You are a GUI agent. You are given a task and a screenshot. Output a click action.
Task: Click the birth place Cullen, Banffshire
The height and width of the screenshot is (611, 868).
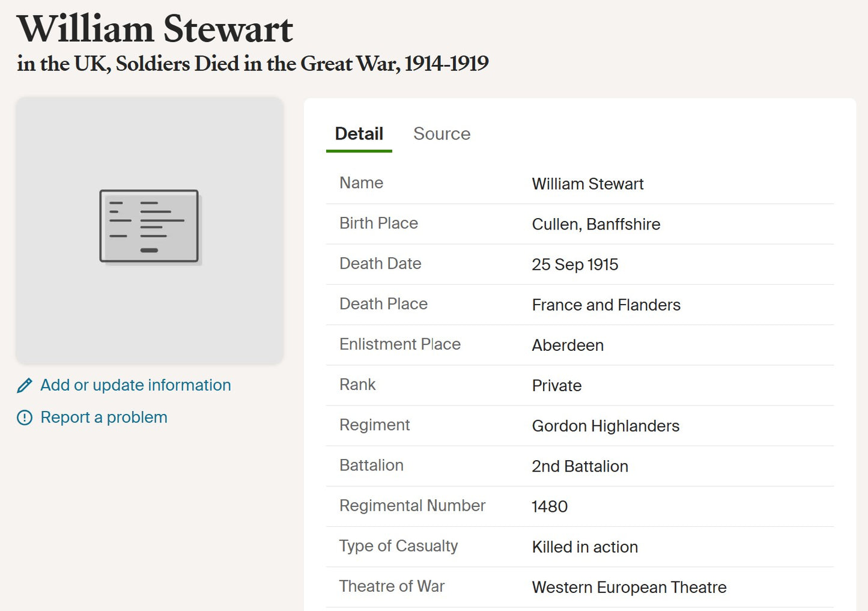click(x=595, y=224)
